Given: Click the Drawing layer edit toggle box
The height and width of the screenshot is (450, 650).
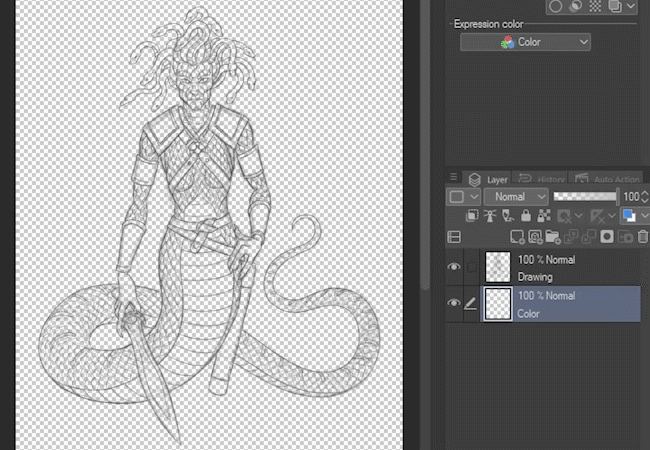Looking at the screenshot, I should [x=471, y=267].
